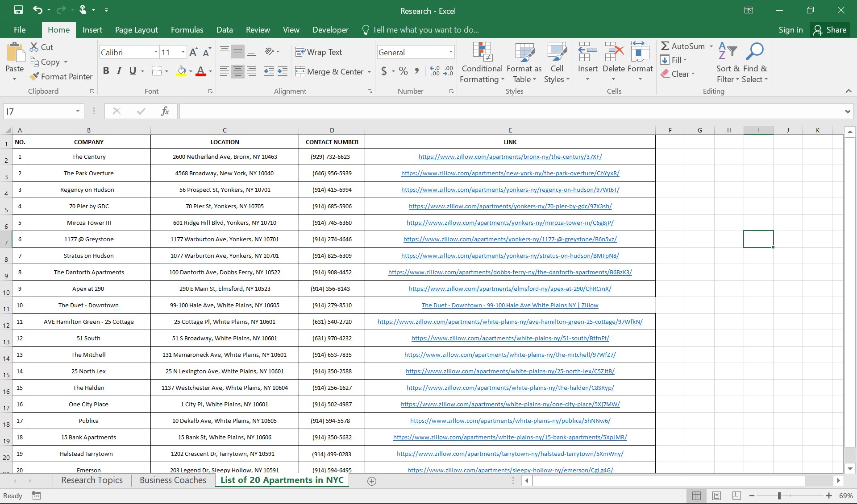Click the Page Break Preview view button

click(x=737, y=496)
